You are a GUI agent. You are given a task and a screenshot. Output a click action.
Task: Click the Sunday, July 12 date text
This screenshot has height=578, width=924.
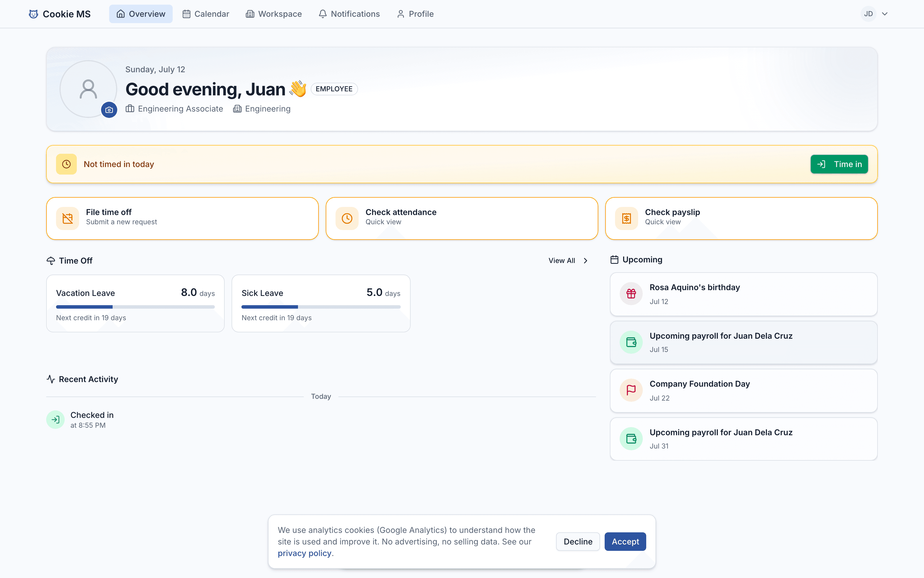(155, 70)
